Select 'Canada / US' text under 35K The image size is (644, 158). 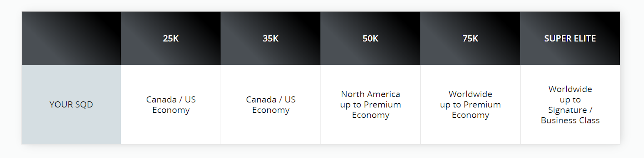click(271, 99)
